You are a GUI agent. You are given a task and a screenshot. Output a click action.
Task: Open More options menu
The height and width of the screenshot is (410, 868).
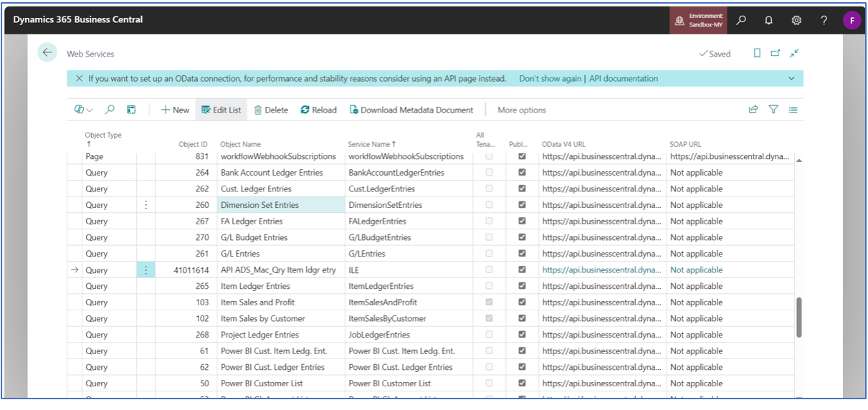pos(522,110)
